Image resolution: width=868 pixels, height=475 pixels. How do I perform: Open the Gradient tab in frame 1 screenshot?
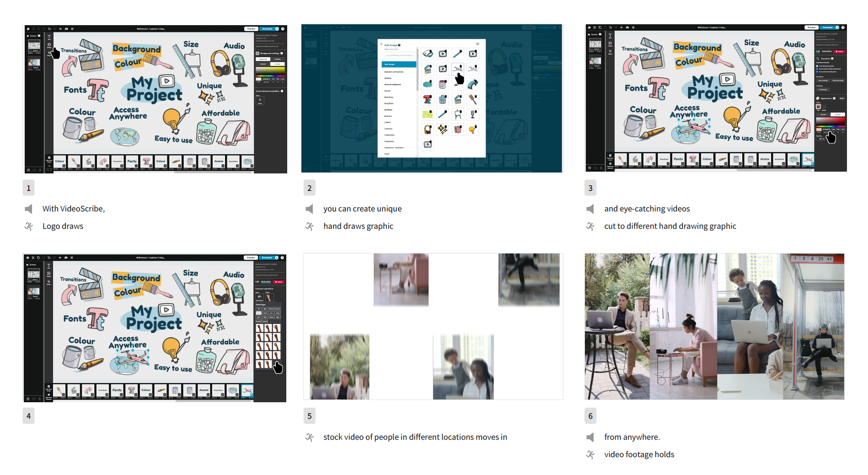pyautogui.click(x=277, y=59)
